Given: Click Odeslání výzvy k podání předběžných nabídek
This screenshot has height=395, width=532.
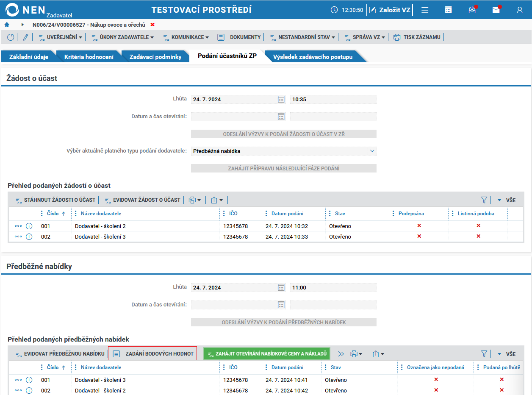Looking at the screenshot, I should pyautogui.click(x=284, y=322).
